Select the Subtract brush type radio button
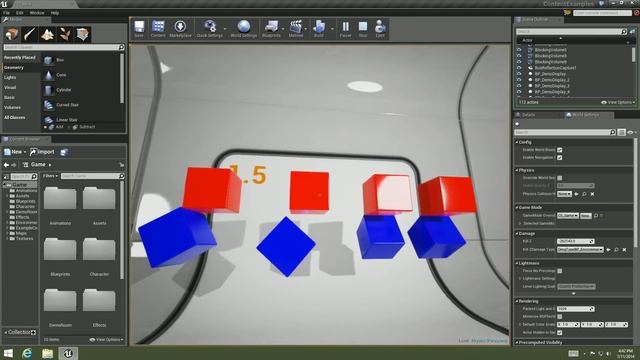This screenshot has width=640, height=360. coord(69,127)
